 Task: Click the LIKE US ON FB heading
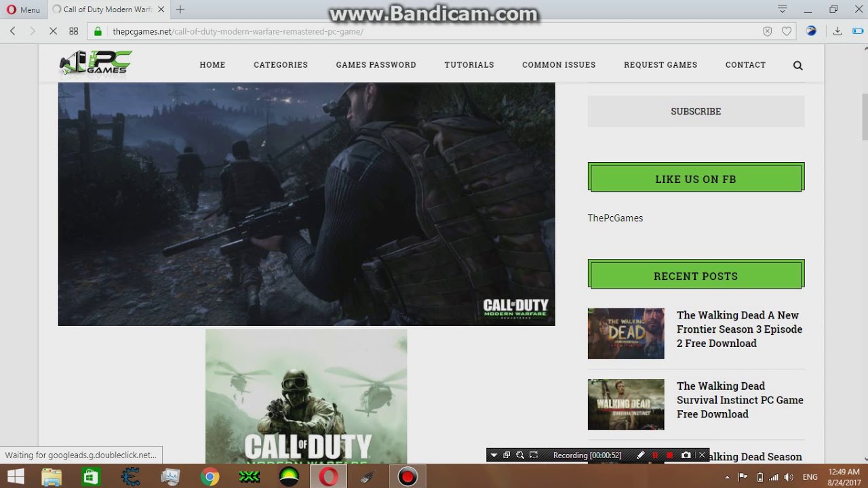click(x=696, y=179)
